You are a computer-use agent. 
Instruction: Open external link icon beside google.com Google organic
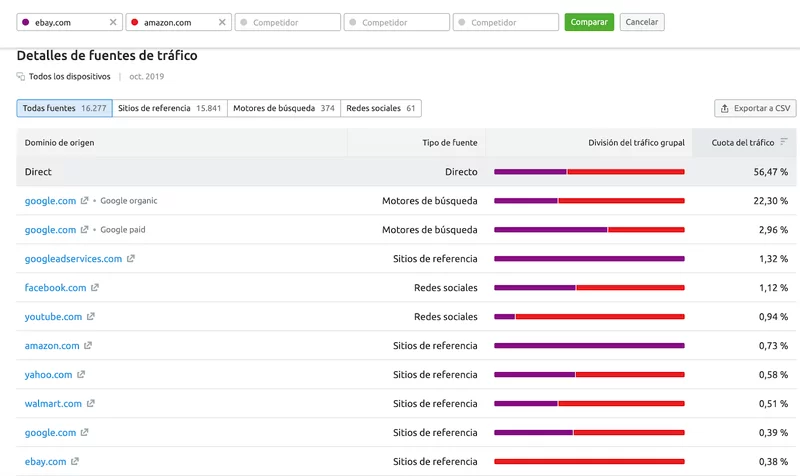[x=85, y=201]
